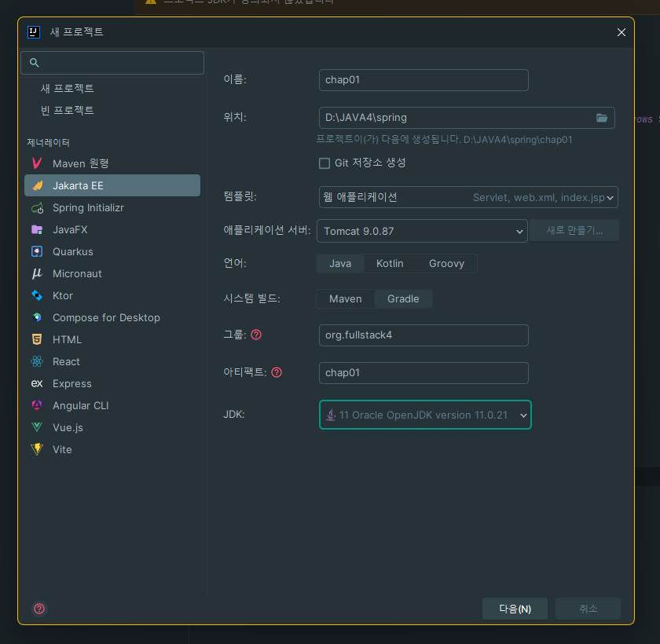Click the HTML5 shield icon
This screenshot has height=644, width=660.
(x=37, y=339)
